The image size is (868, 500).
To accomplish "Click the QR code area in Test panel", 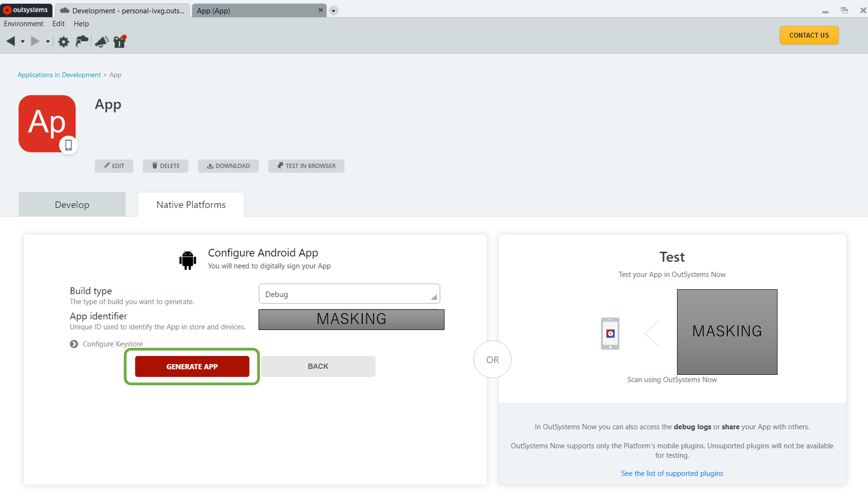I will tap(727, 332).
